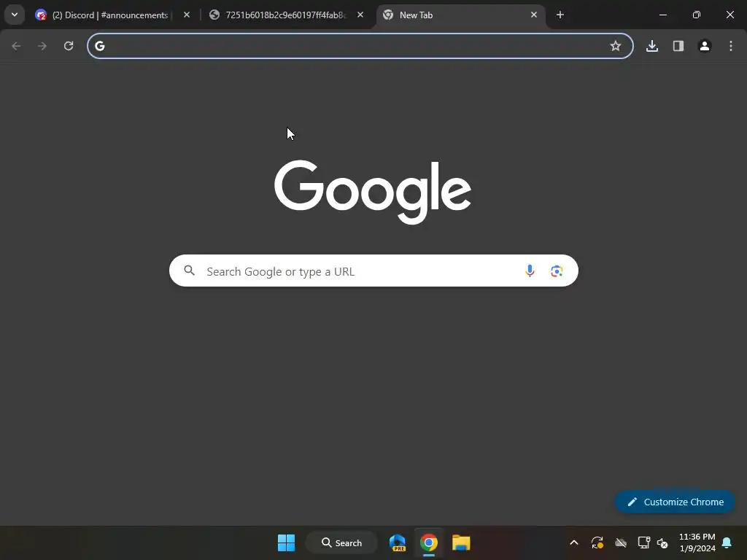Start voice search with microphone icon
Screen dimensions: 747x560
coord(530,271)
